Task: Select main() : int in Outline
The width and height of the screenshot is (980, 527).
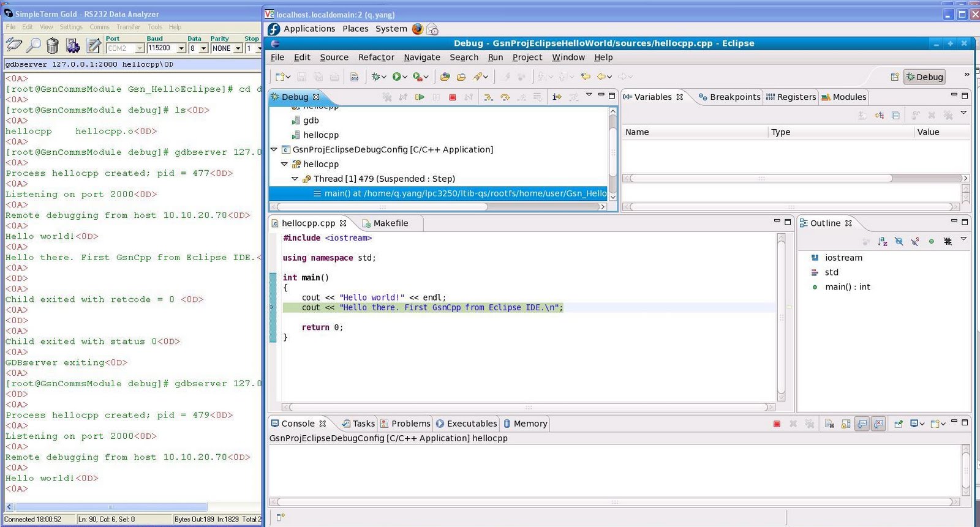Action: click(847, 287)
